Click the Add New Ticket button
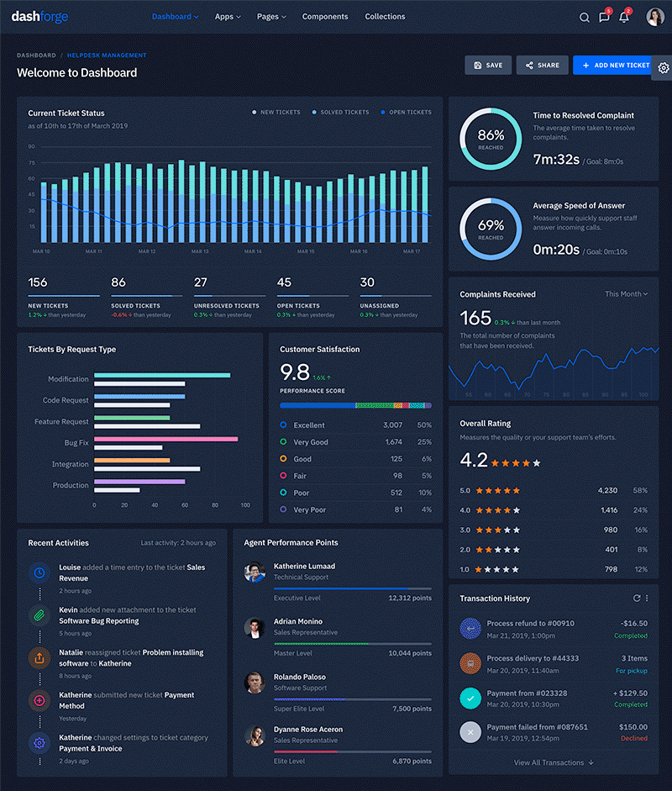672x791 pixels. click(x=614, y=65)
